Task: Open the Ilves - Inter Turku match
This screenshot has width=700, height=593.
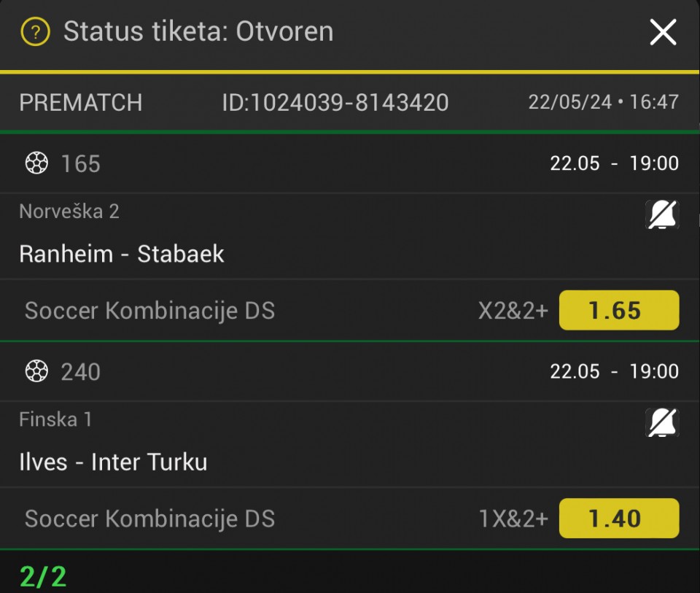Action: [x=113, y=462]
